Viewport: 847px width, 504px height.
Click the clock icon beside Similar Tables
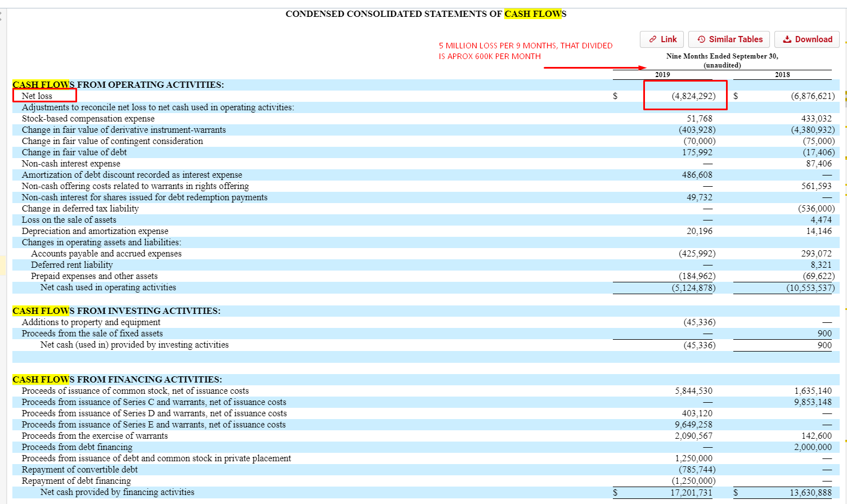pyautogui.click(x=701, y=39)
